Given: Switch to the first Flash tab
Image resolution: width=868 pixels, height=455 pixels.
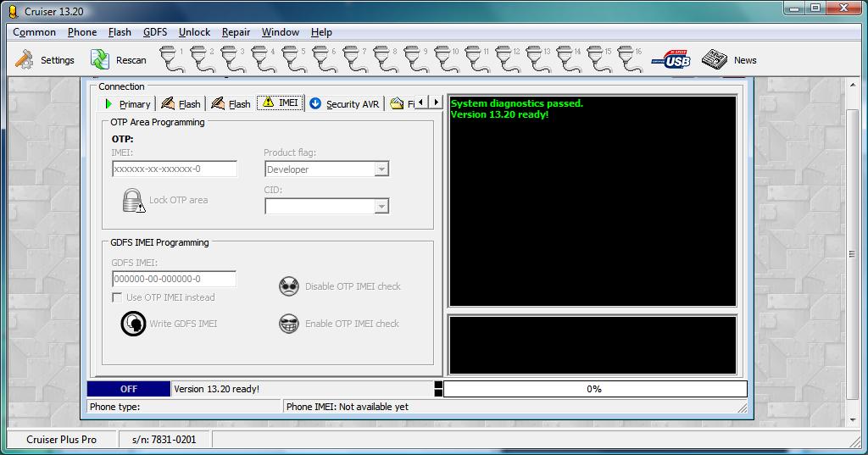Looking at the screenshot, I should coord(181,104).
